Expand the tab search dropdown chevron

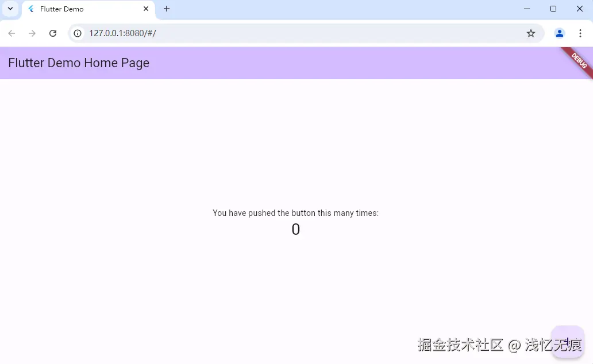(x=10, y=9)
